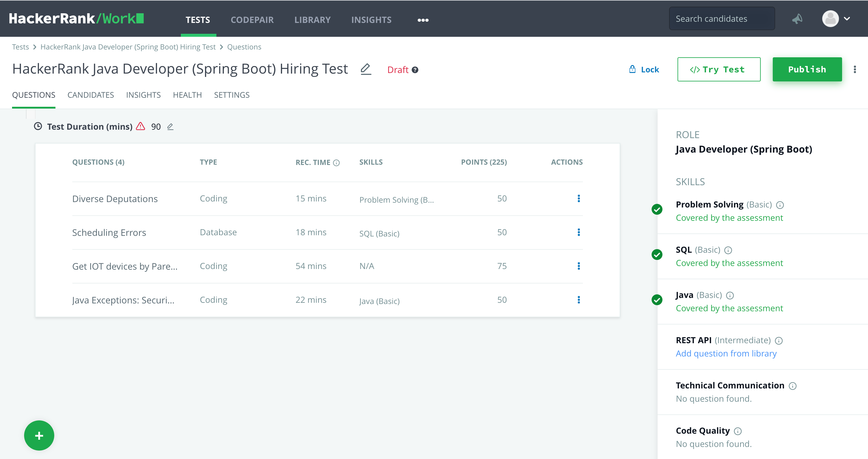Viewport: 868px width, 459px height.
Task: Switch to the CANDIDATES tab
Action: (91, 95)
